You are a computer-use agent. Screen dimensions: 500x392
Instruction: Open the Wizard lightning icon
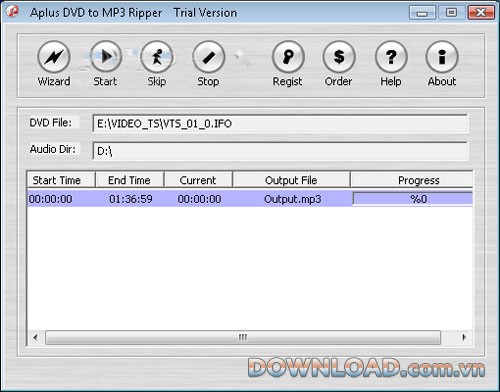[54, 57]
